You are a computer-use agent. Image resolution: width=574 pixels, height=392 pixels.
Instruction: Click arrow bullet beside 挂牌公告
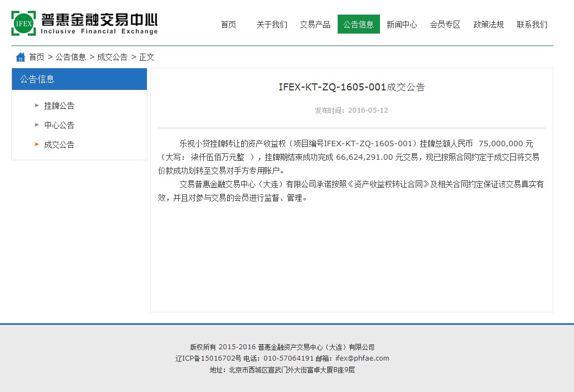pos(37,106)
